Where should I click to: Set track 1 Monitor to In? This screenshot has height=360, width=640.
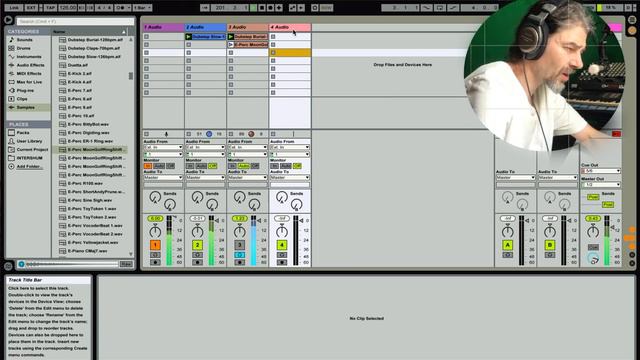[x=148, y=166]
